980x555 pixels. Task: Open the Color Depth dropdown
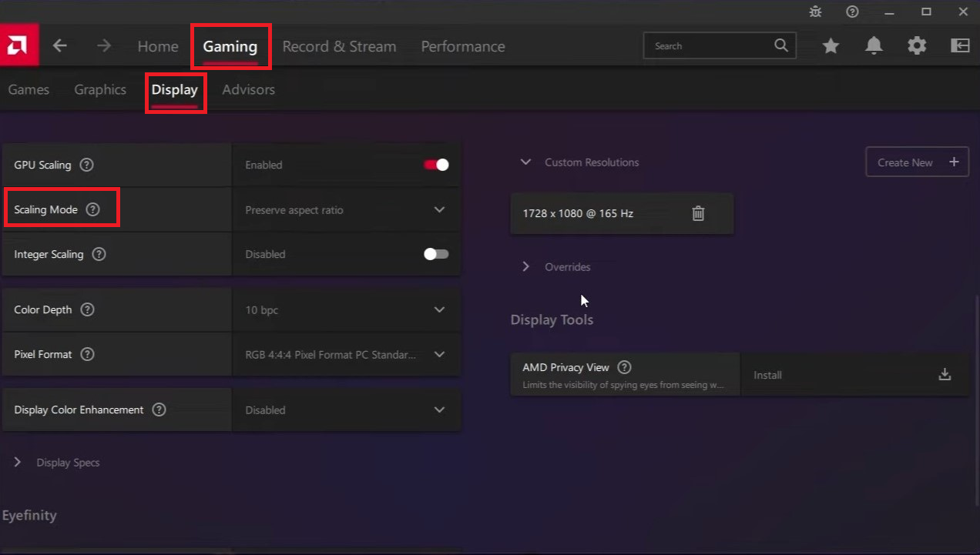coord(346,309)
